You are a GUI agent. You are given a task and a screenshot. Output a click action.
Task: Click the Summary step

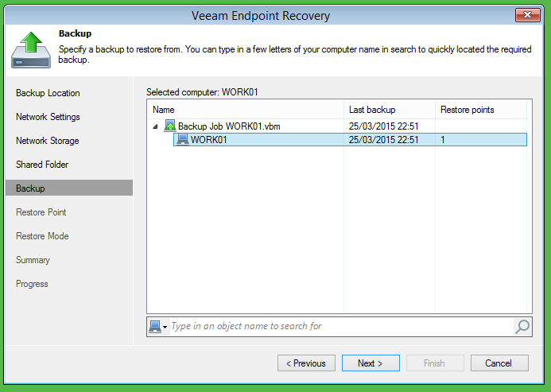(x=33, y=260)
